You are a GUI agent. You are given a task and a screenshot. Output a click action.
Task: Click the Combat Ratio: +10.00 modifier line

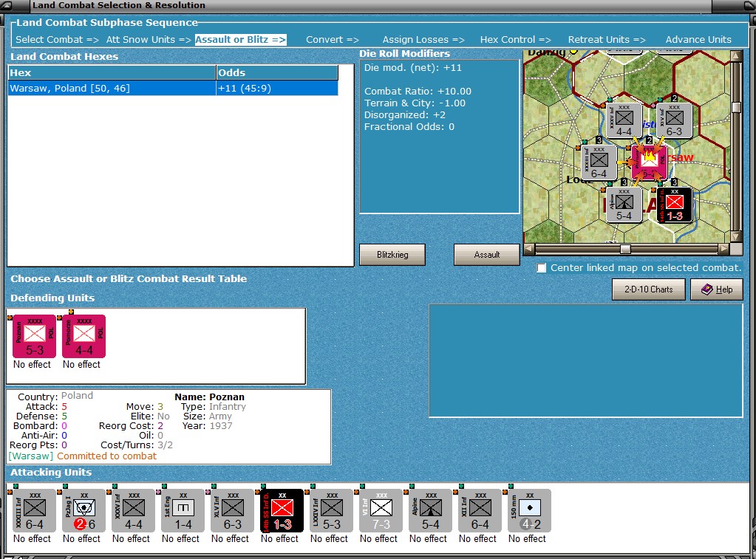[x=418, y=91]
